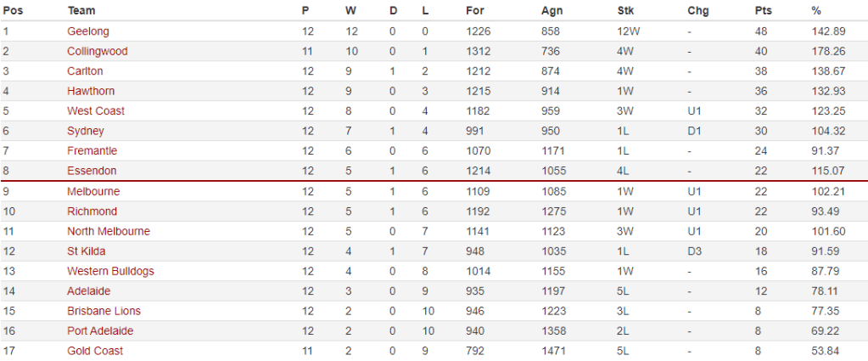Select the Brisbane Lions team link

point(104,311)
